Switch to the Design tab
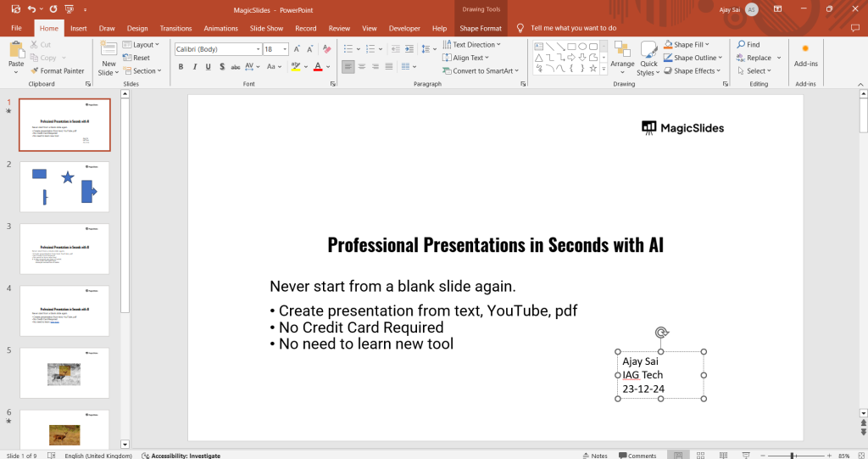The image size is (868, 459). [137, 28]
